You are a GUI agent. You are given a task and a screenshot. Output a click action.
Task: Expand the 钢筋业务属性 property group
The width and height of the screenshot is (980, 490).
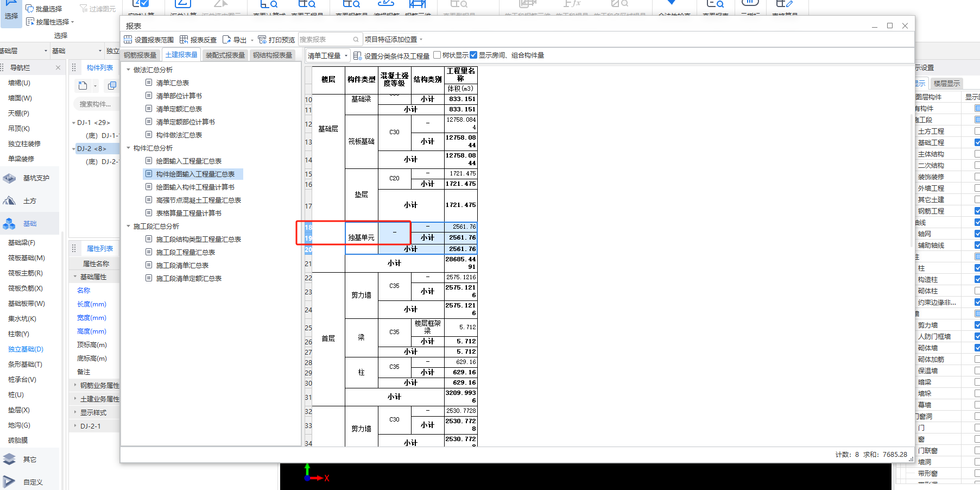[x=75, y=385]
